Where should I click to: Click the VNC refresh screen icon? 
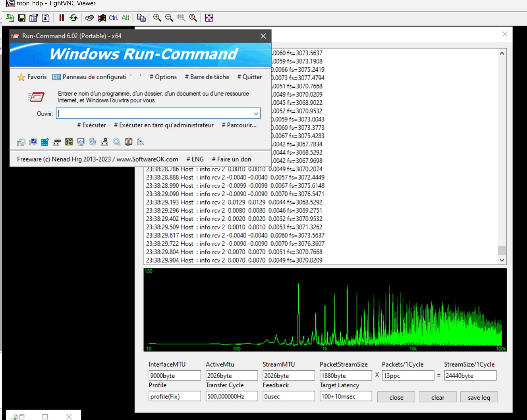click(73, 18)
